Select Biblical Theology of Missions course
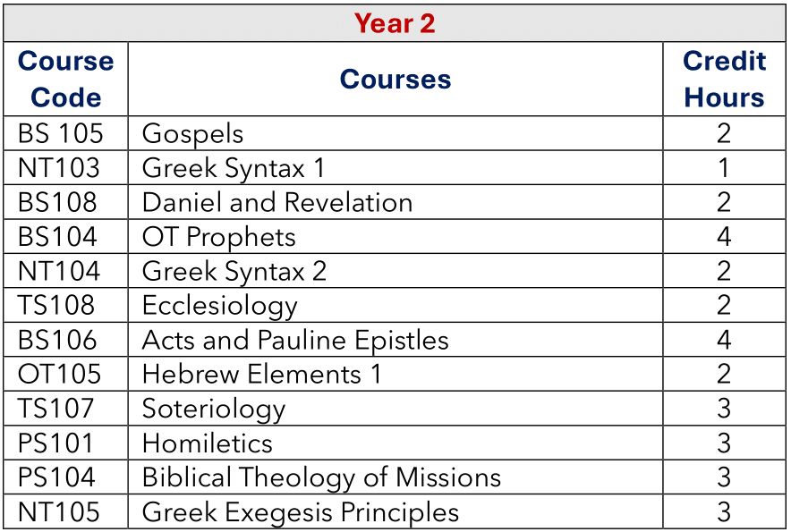This screenshot has width=791, height=532. click(x=322, y=477)
